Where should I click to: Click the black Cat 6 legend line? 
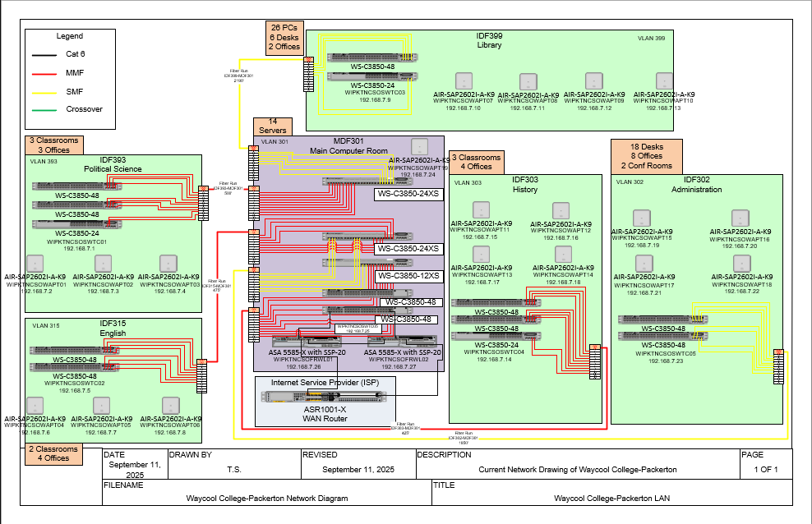[x=44, y=55]
